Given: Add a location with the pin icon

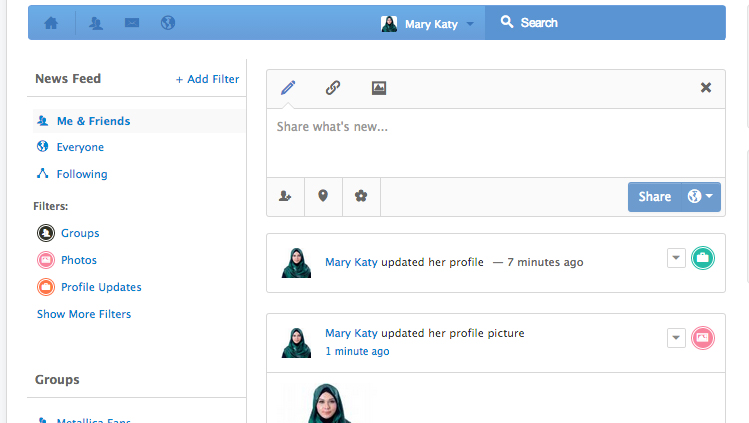Looking at the screenshot, I should coord(323,196).
